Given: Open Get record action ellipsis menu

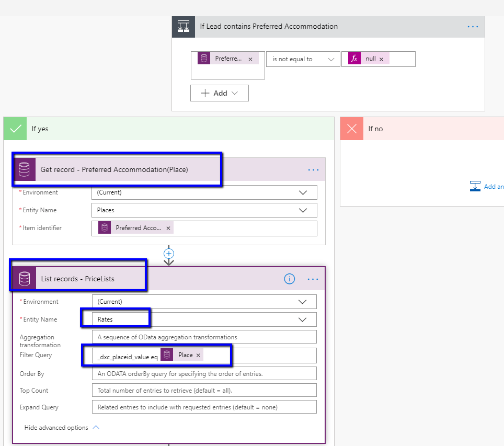Looking at the screenshot, I should [313, 170].
